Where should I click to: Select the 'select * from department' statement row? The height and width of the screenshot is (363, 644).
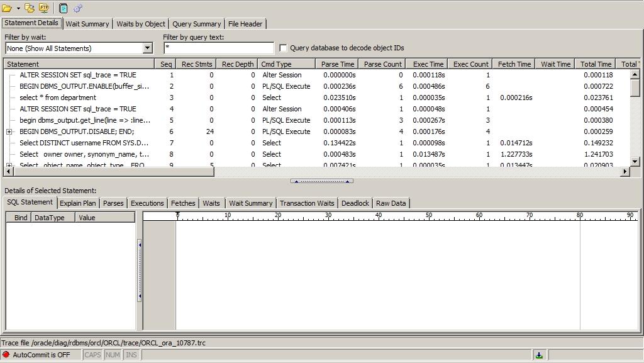[x=58, y=98]
